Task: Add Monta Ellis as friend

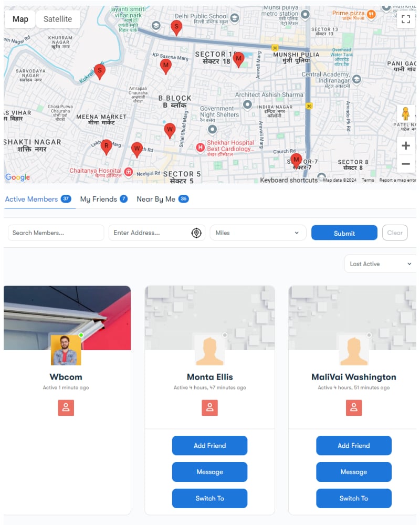Action: [209, 445]
